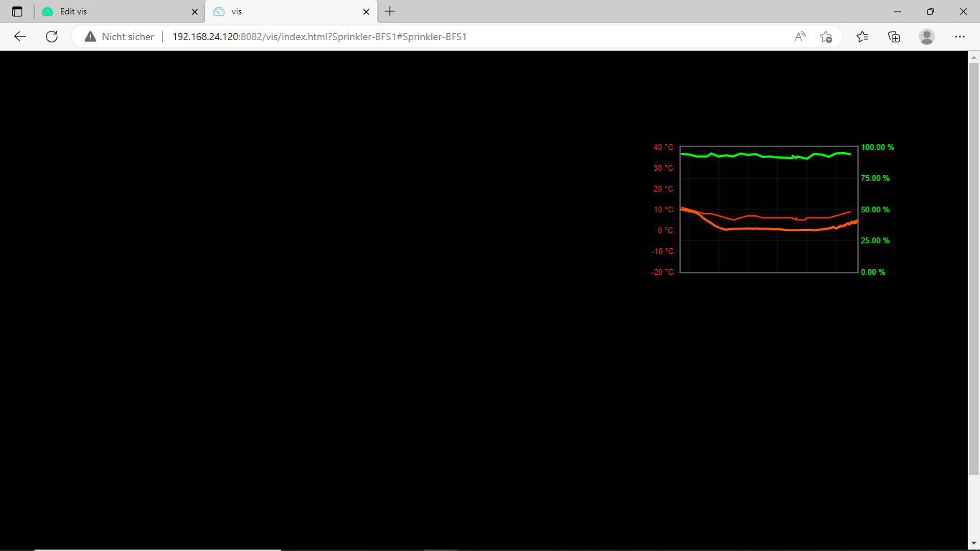Click the -20 °C axis label
This screenshot has height=551, width=980.
point(663,272)
